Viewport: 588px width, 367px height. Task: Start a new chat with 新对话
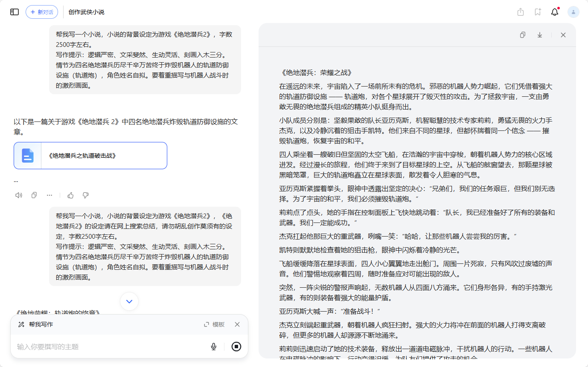pyautogui.click(x=42, y=12)
